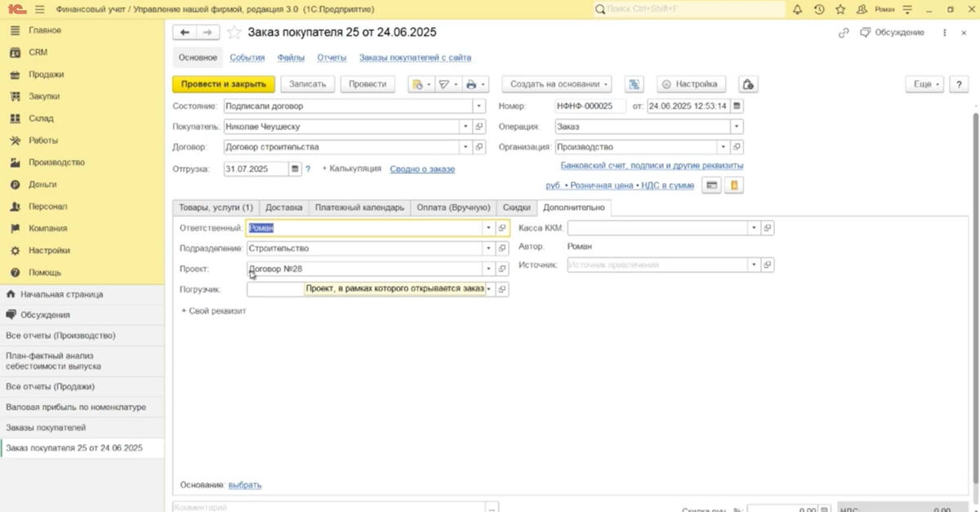Switch to Оплата (Вручную) tab

[x=453, y=207]
